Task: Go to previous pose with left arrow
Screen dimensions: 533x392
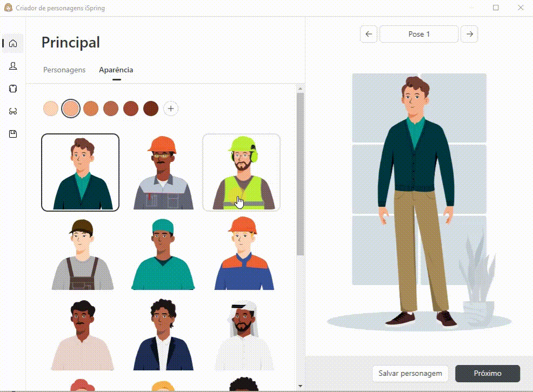Action: point(369,34)
